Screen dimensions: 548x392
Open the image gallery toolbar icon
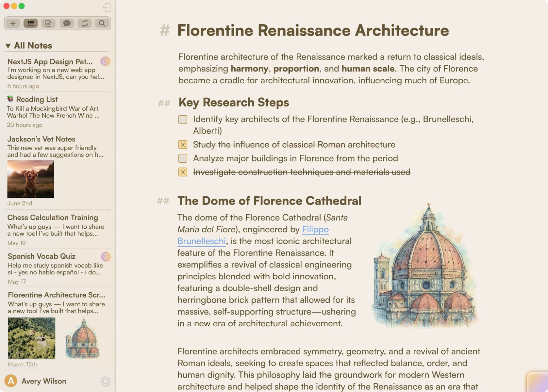click(85, 24)
